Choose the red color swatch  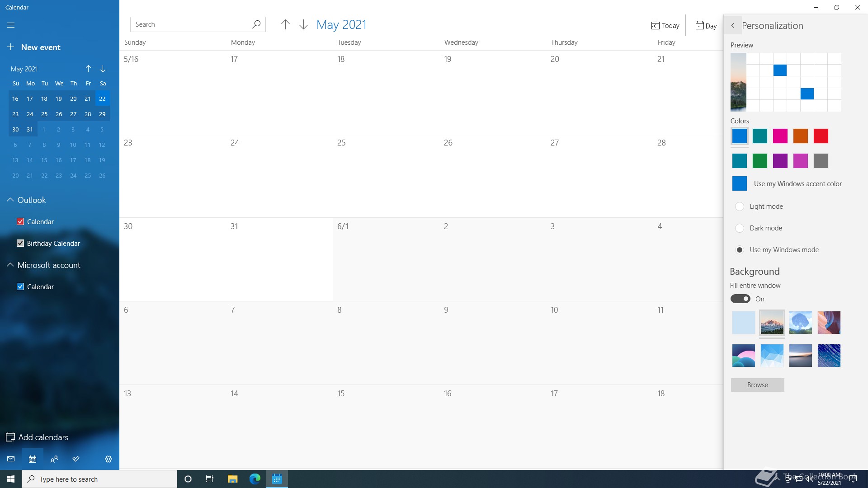pyautogui.click(x=821, y=136)
